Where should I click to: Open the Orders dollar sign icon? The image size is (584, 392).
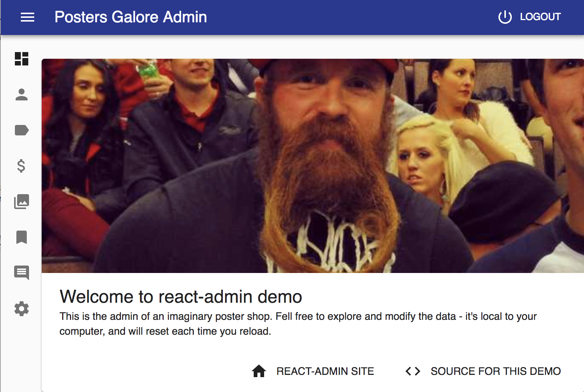(22, 166)
